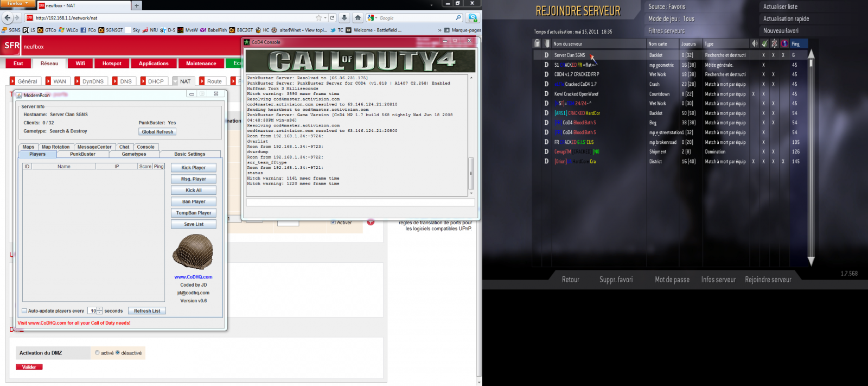Viewport: 868px width, 386px height.
Task: Sort by mods atom column icon
Action: coord(774,43)
